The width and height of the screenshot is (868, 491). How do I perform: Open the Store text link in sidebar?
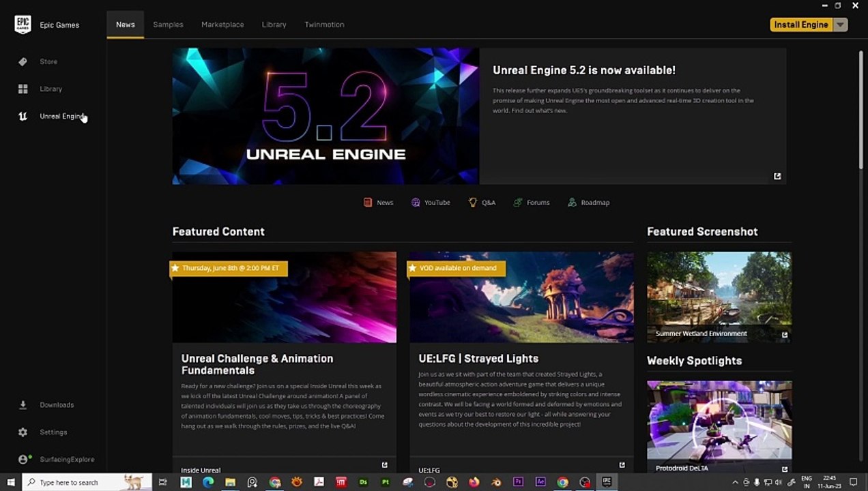click(48, 61)
